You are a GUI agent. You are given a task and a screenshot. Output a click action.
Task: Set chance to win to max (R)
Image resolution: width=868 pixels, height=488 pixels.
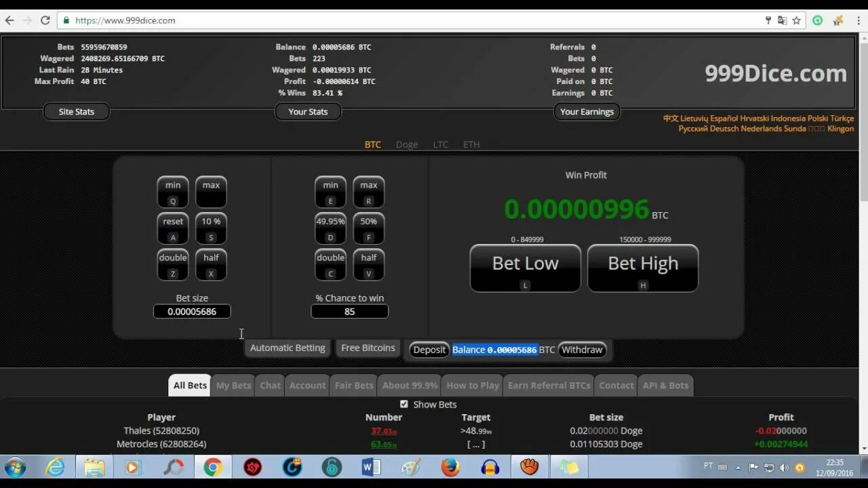368,192
